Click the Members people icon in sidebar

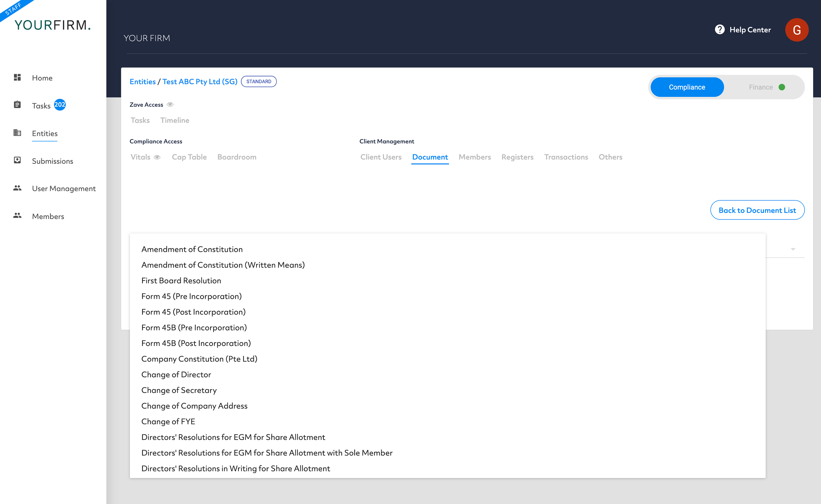pyautogui.click(x=17, y=216)
